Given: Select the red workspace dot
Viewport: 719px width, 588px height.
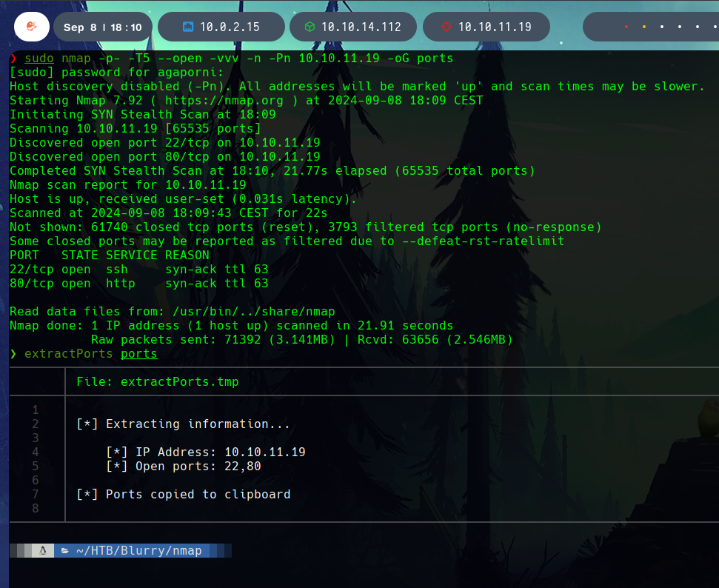Looking at the screenshot, I should 626,27.
